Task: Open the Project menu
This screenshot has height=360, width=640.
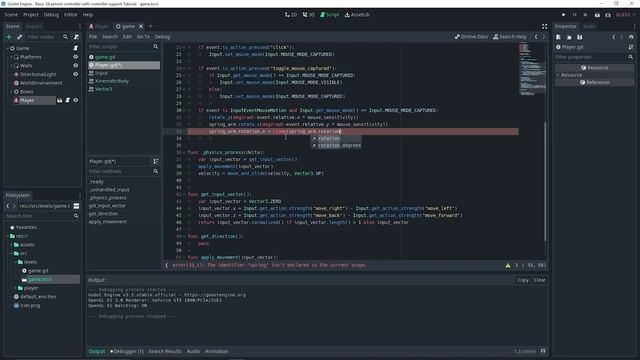Action: 31,15
